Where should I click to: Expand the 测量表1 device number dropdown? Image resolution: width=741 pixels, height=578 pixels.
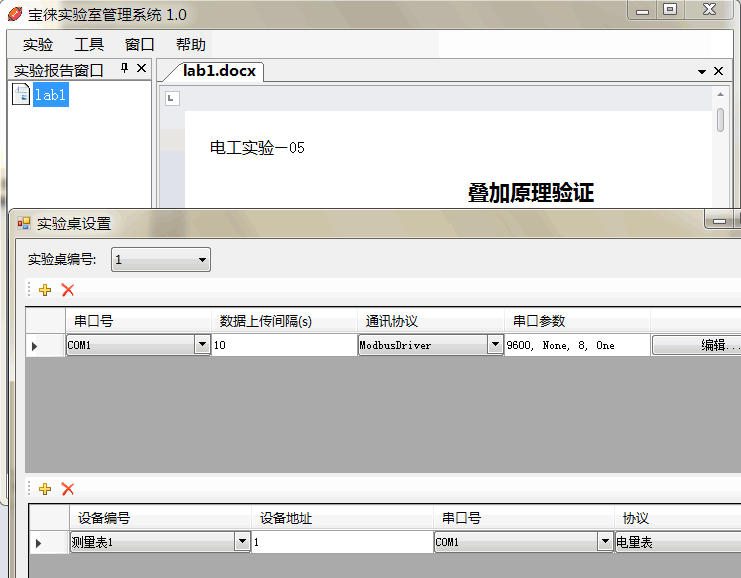tap(242, 542)
